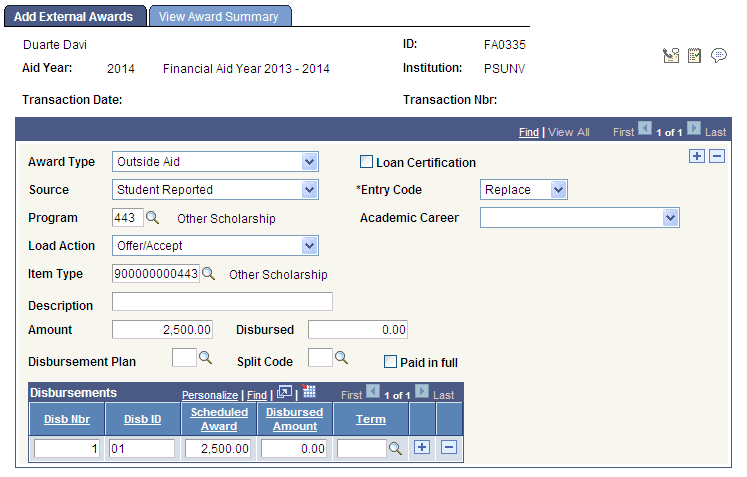Click the Disb ID field showing 01
The width and height of the screenshot is (747, 477).
pyautogui.click(x=142, y=448)
